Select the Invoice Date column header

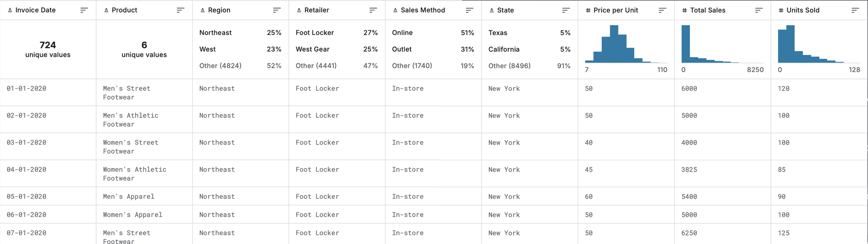(36, 10)
